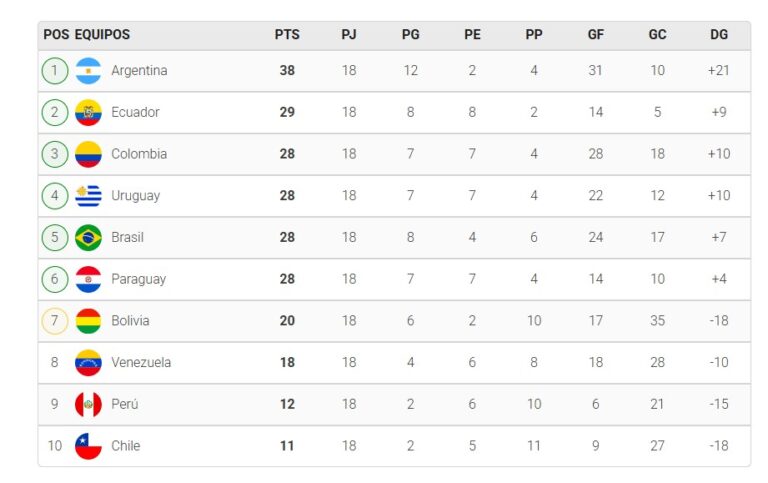Viewport: 768px width, 483px height.
Task: Click the yellow position 7 badge
Action: 55,321
